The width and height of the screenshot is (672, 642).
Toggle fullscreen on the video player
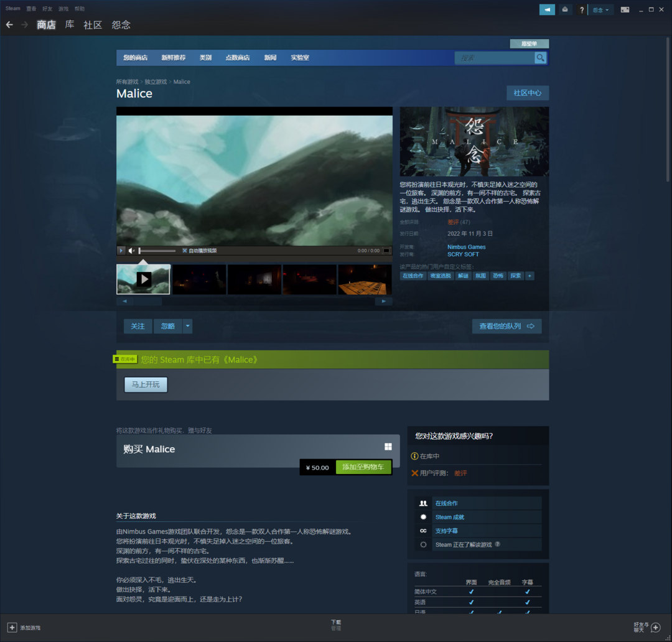[x=386, y=251]
